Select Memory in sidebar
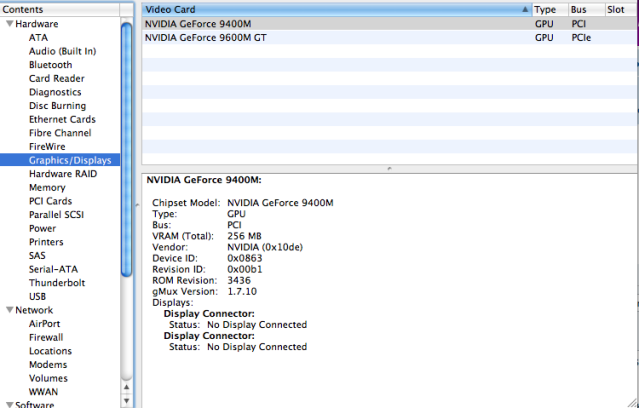 click(x=47, y=187)
